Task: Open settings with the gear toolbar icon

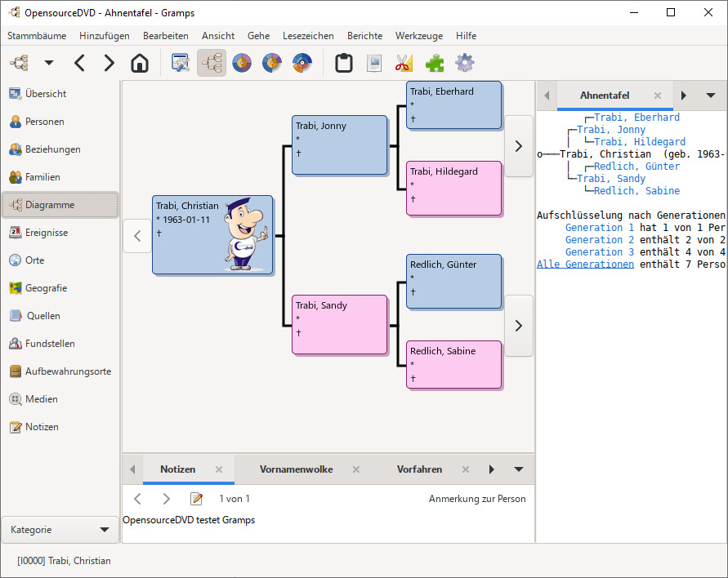Action: pyautogui.click(x=465, y=63)
